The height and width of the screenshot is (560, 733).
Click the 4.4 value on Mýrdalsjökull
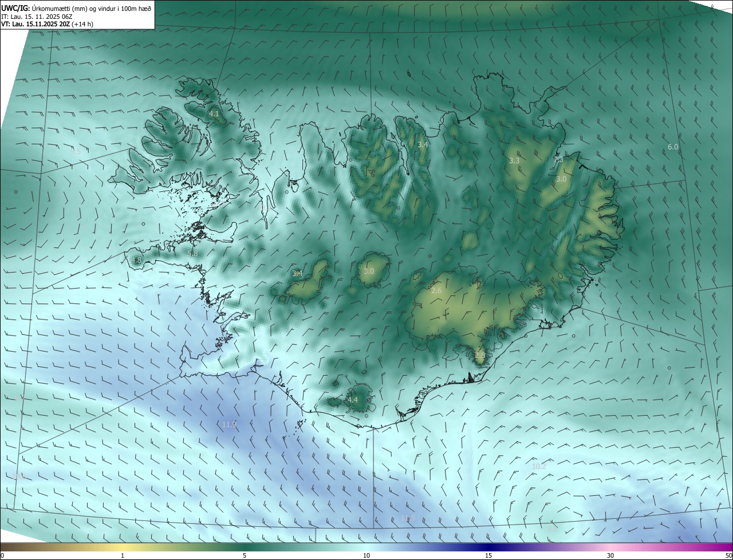353,400
